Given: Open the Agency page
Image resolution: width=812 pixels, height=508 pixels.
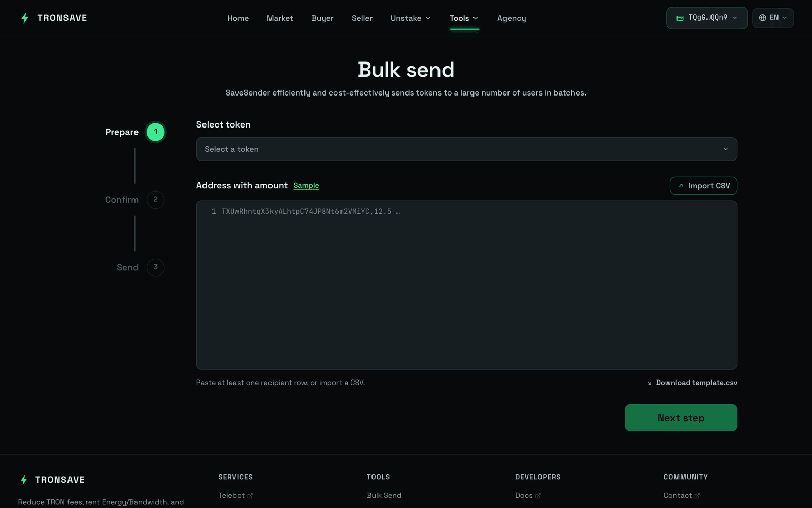Looking at the screenshot, I should (512, 18).
